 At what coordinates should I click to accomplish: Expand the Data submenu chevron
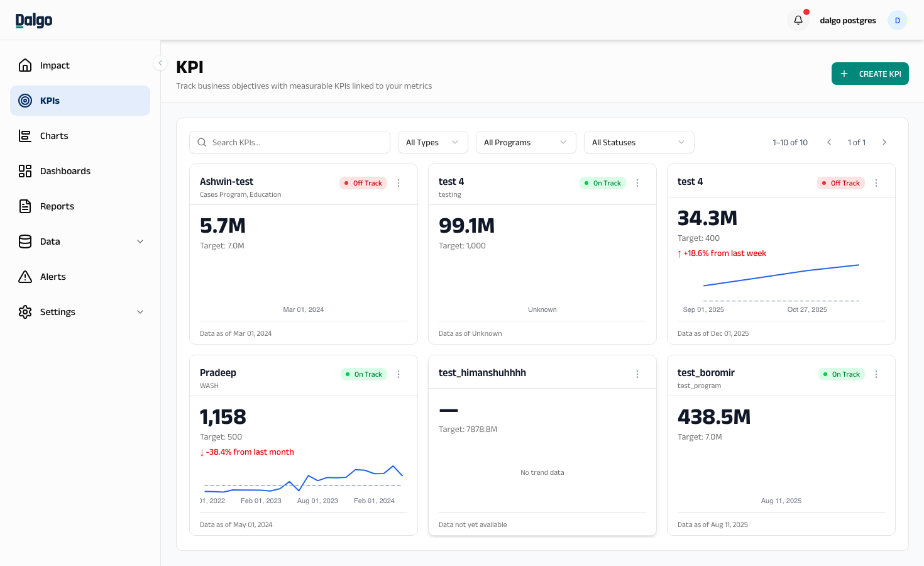pyautogui.click(x=140, y=241)
